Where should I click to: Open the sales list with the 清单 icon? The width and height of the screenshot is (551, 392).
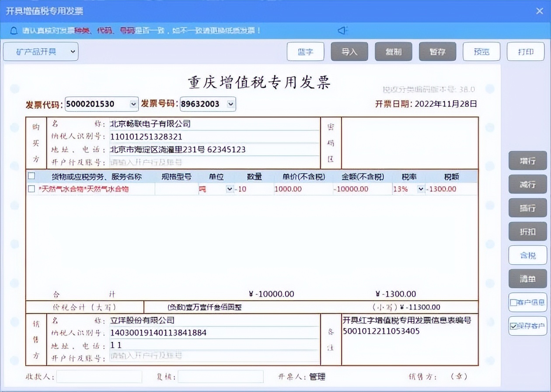(527, 279)
